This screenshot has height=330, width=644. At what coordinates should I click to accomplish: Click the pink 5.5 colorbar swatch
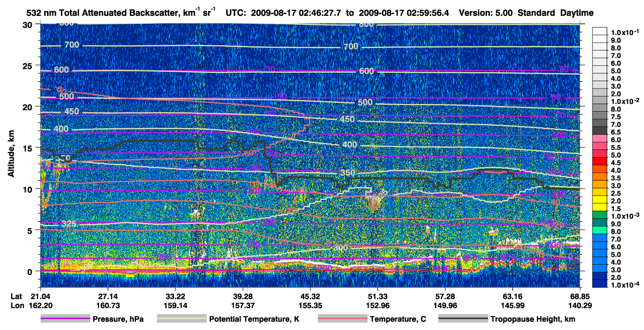[x=601, y=147]
